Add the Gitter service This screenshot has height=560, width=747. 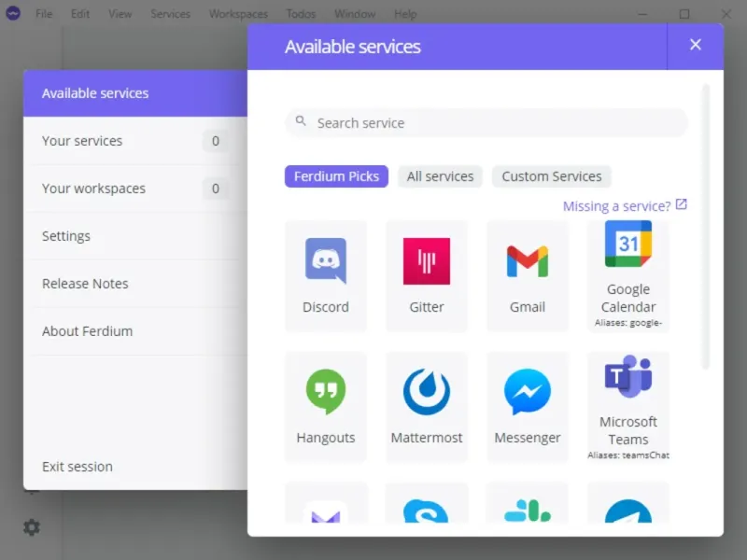pyautogui.click(x=427, y=275)
